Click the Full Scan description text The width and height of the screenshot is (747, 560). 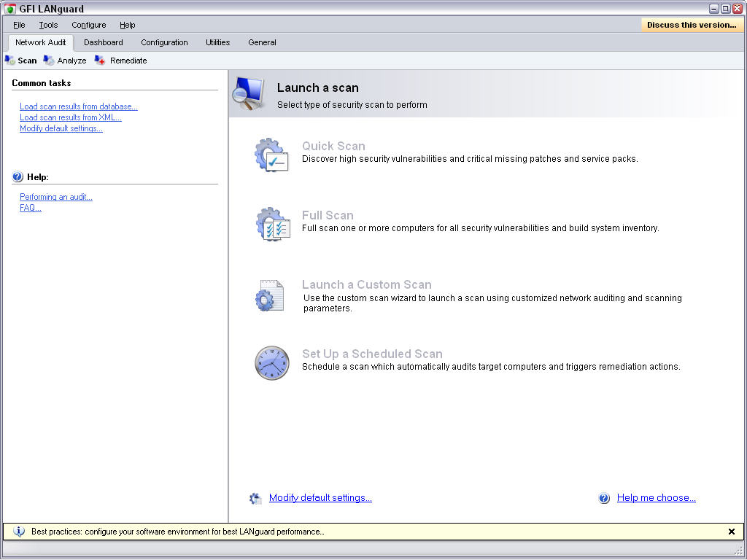click(x=481, y=228)
